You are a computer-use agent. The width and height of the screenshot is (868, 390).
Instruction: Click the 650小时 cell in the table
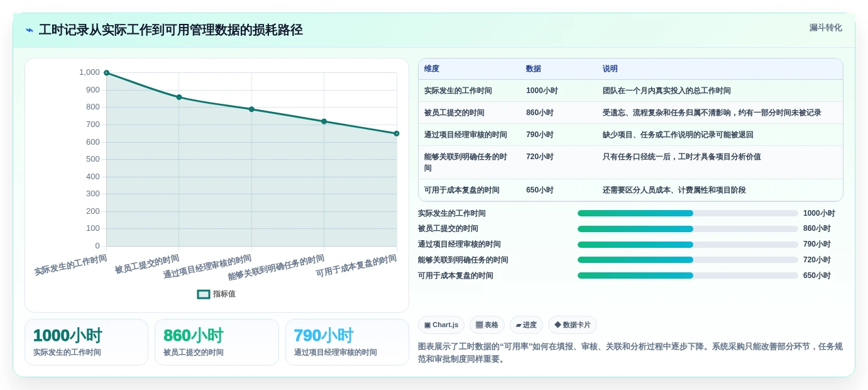(x=540, y=190)
